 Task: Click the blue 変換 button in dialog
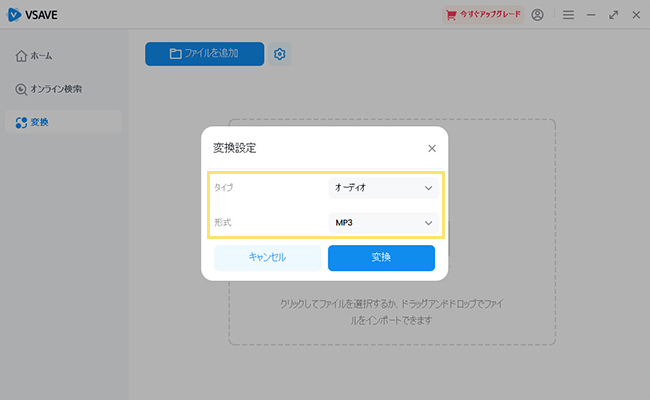point(381,258)
